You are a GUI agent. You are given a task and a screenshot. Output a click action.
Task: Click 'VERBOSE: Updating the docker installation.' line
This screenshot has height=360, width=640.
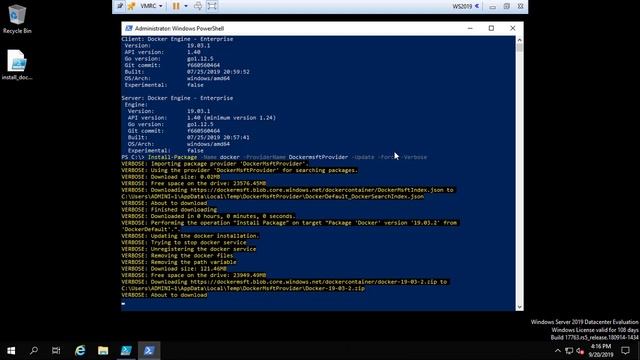(190, 236)
